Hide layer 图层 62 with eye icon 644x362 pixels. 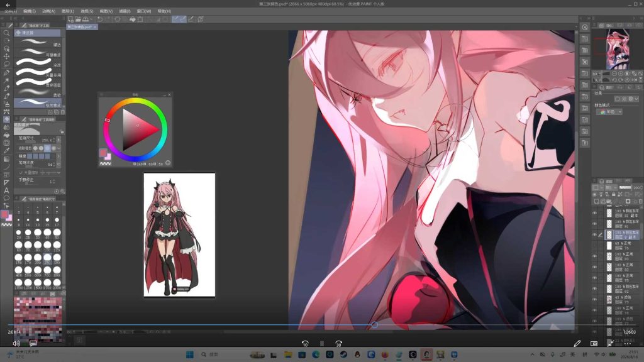pyautogui.click(x=594, y=288)
